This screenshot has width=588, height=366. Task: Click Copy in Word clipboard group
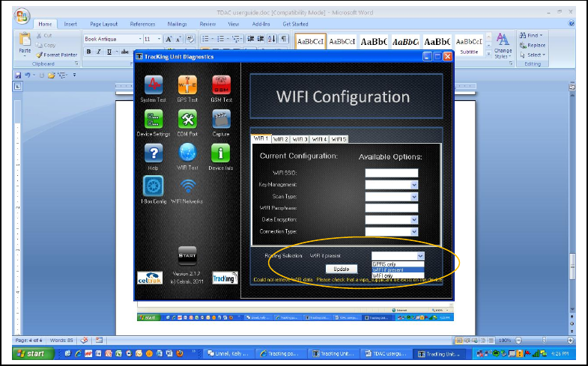coord(46,46)
